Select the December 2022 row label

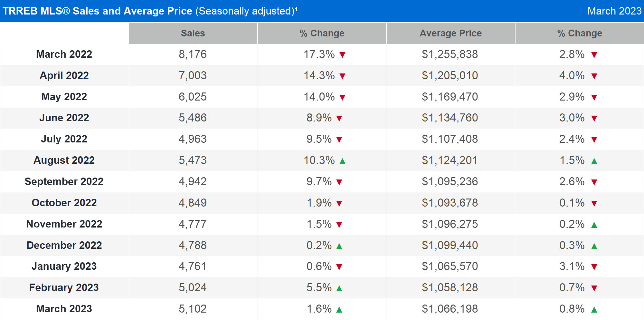click(x=64, y=245)
